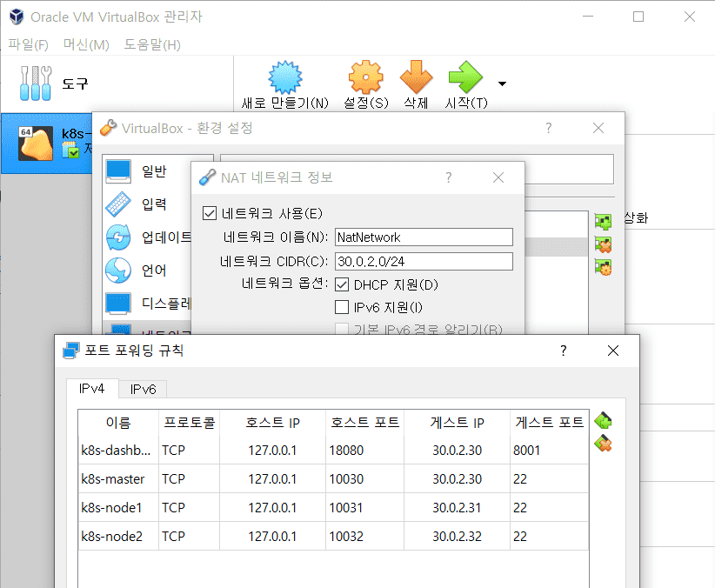The height and width of the screenshot is (588, 715).
Task: Select the k8s-node1 rule name cell
Action: pos(118,508)
